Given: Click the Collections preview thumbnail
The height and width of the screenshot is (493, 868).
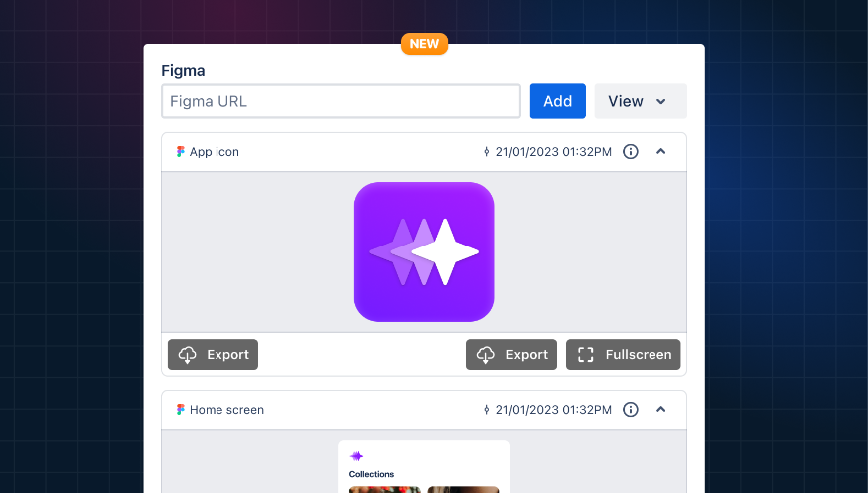Looking at the screenshot, I should pyautogui.click(x=424, y=466).
